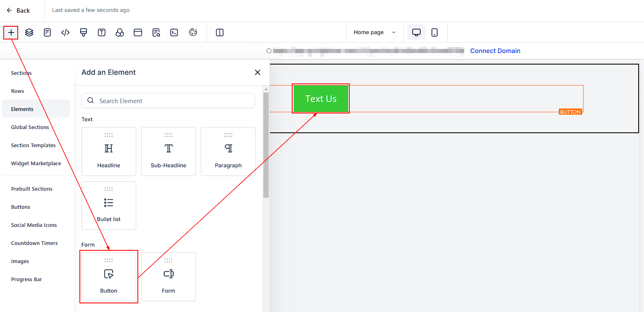
Task: Click the overlapping circles color icon
Action: [120, 32]
